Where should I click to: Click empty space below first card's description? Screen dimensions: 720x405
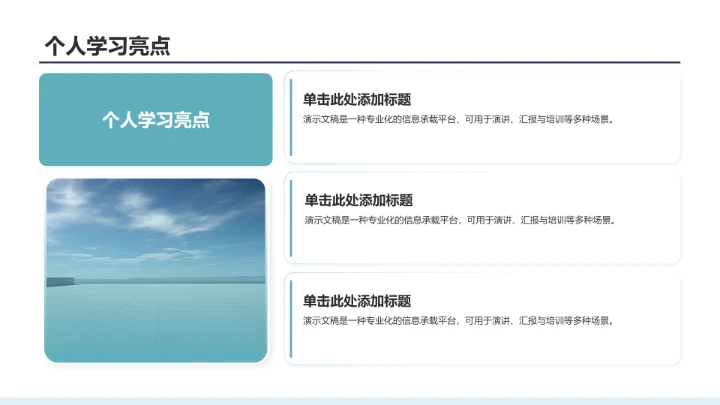tap(480, 145)
